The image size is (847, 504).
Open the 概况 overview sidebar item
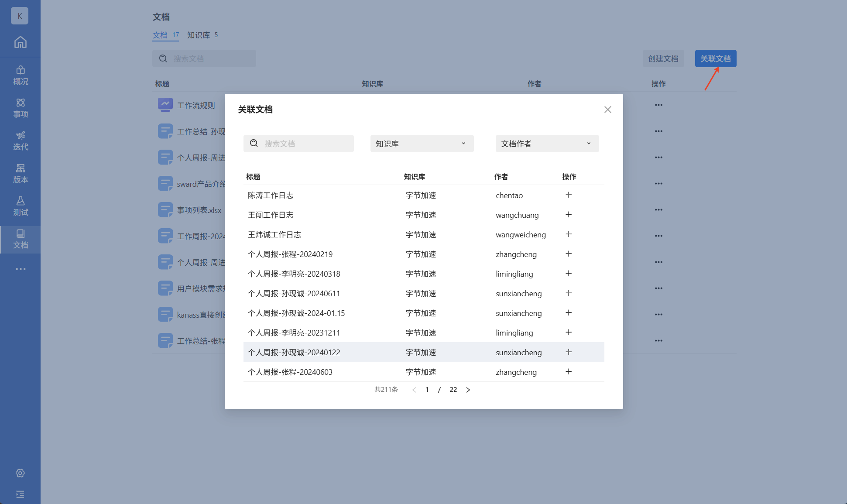20,75
